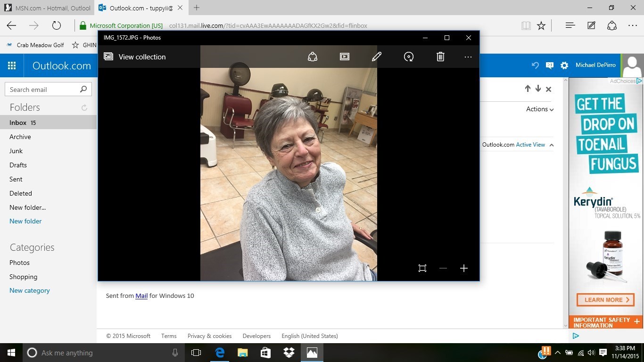This screenshot has width=644, height=362.
Task: Open the Outlook app launcher grid
Action: (x=12, y=66)
